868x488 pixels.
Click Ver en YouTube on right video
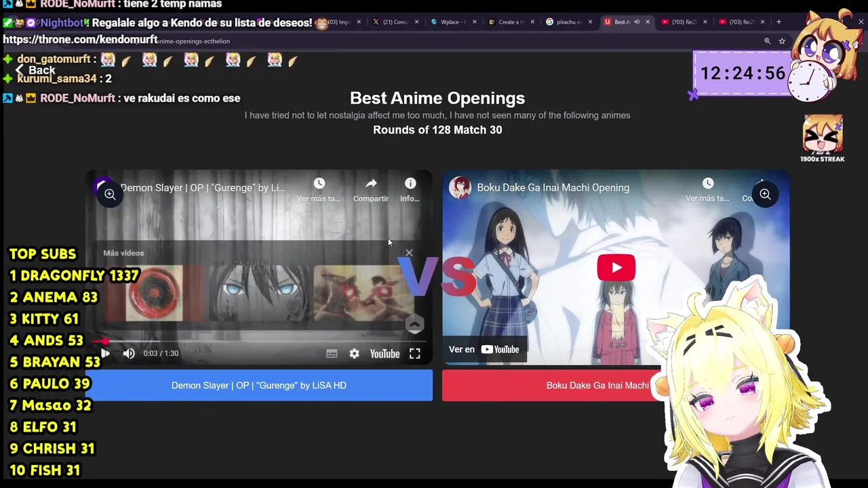[x=484, y=349]
